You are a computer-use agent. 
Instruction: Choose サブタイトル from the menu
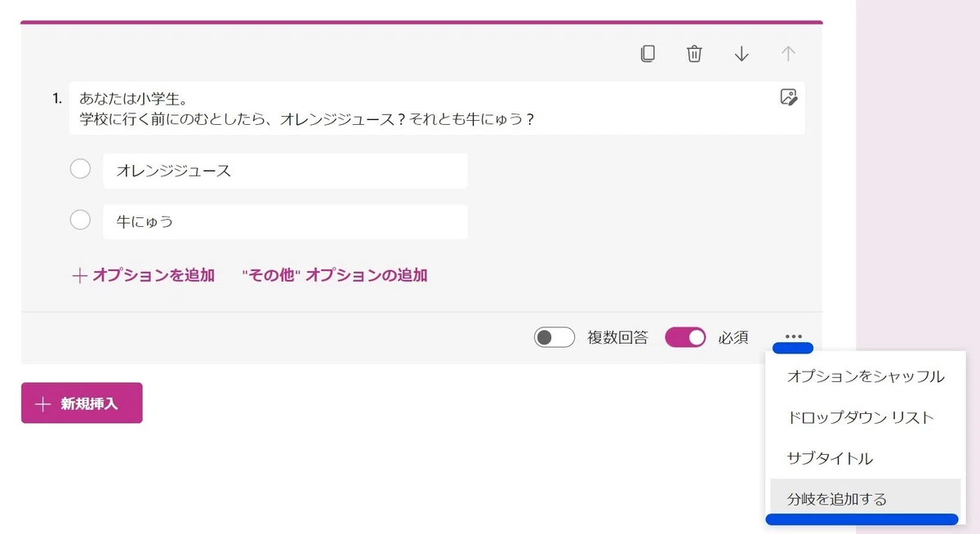click(866, 458)
